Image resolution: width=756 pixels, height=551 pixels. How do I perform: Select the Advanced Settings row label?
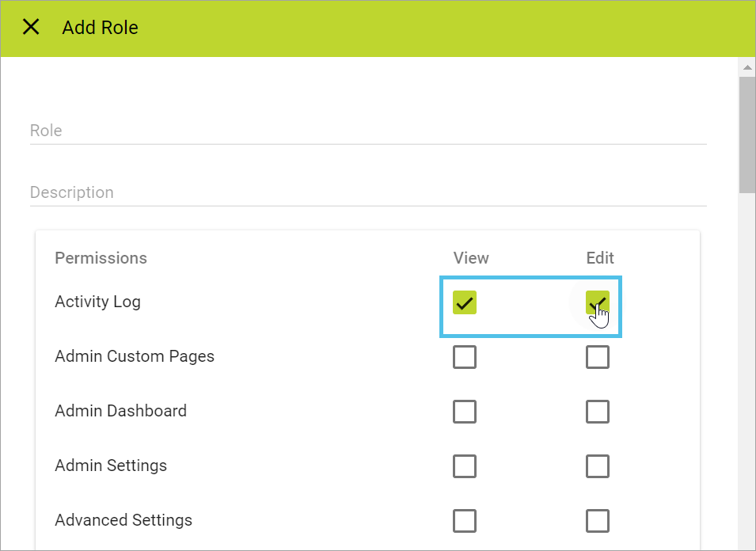click(123, 520)
